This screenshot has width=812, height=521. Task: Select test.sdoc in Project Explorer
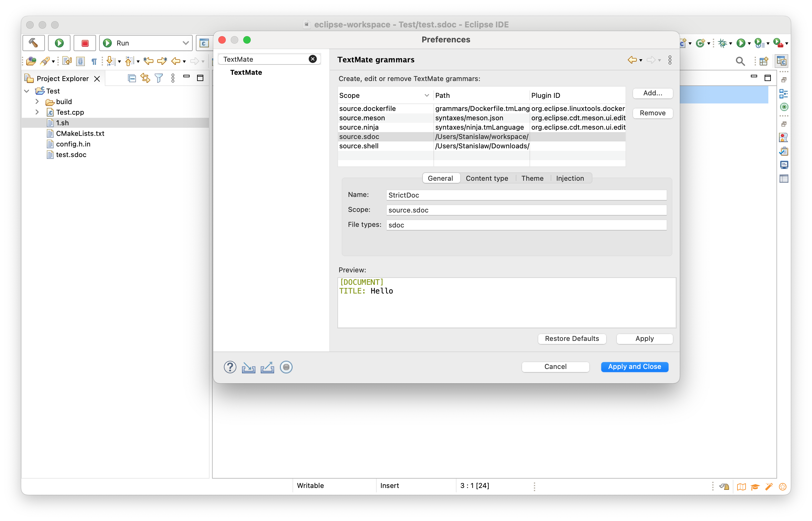click(x=71, y=155)
